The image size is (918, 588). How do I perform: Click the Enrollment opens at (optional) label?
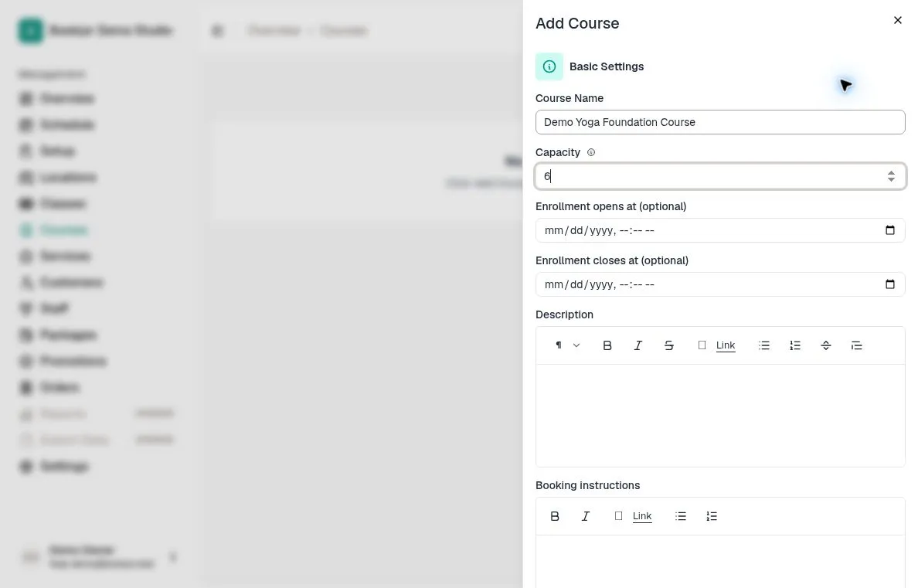click(610, 207)
